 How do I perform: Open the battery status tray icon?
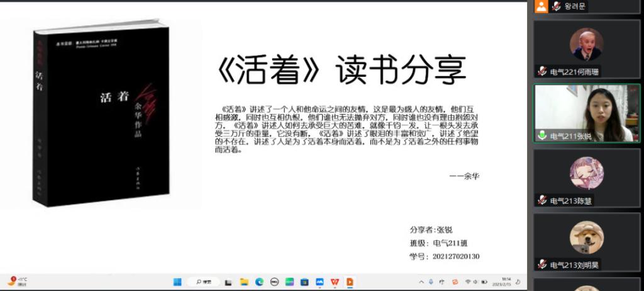[x=484, y=282]
